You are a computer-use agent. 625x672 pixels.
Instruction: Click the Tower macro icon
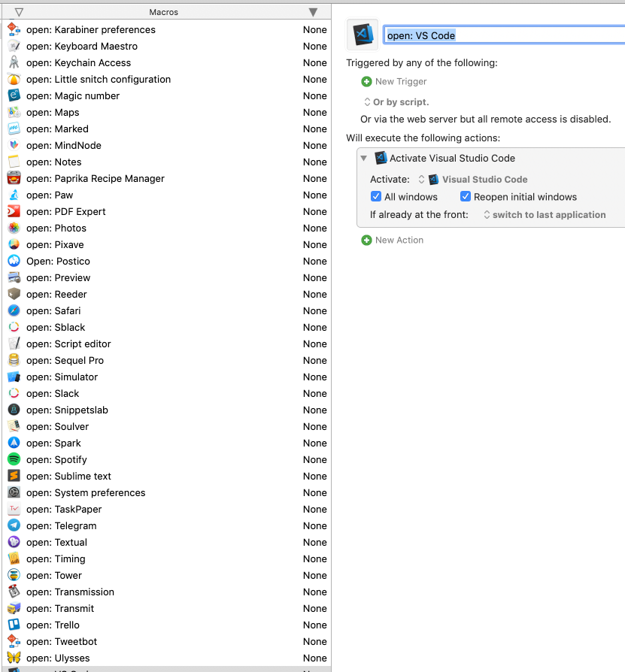pyautogui.click(x=14, y=575)
